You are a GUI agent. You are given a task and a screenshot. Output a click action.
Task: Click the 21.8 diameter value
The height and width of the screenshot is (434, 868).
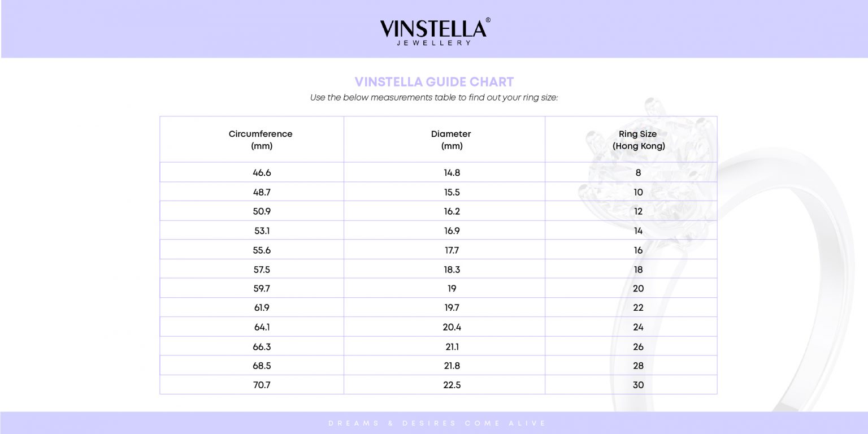click(x=452, y=366)
